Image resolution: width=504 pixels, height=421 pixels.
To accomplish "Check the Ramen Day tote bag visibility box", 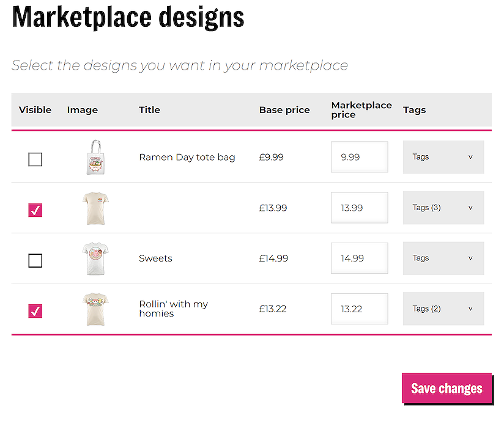I will point(35,159).
